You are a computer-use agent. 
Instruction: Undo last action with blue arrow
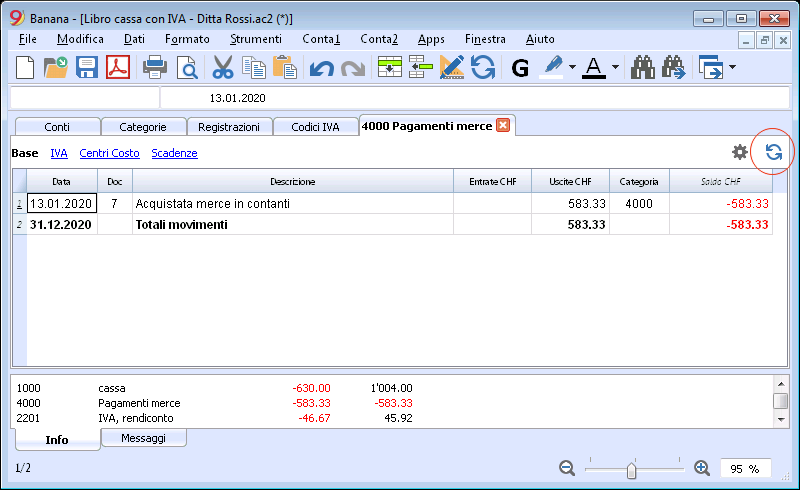pos(321,68)
